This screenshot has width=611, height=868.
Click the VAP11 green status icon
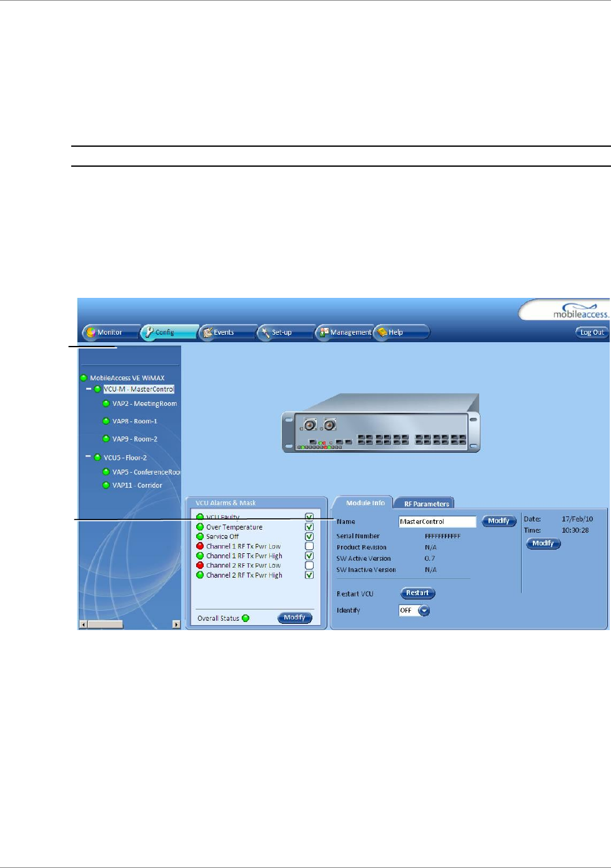coord(106,485)
